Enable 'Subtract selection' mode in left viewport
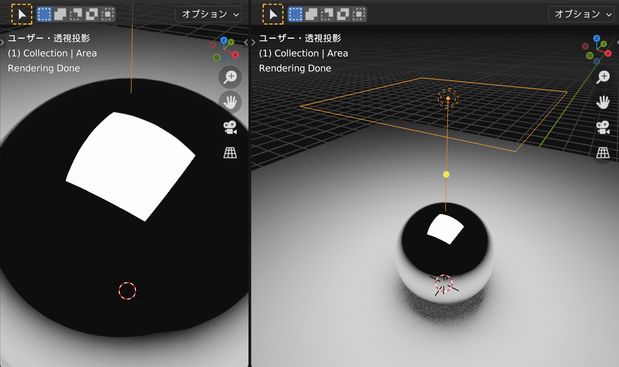The image size is (619, 367). [x=76, y=14]
